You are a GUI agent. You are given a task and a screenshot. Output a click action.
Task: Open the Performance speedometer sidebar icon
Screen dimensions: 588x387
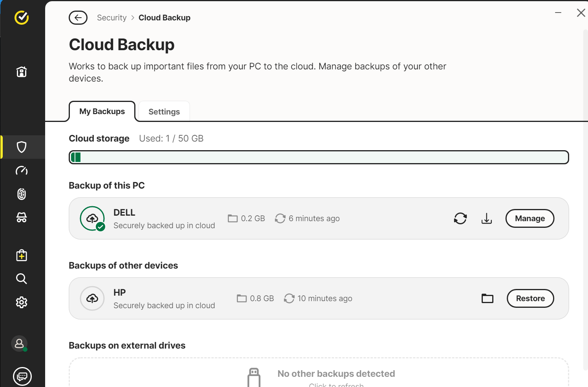[22, 171]
